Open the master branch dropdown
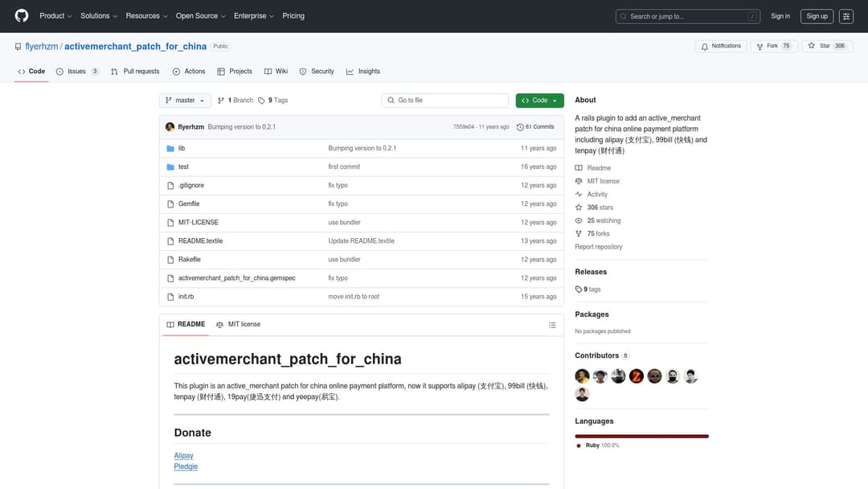 click(x=185, y=101)
